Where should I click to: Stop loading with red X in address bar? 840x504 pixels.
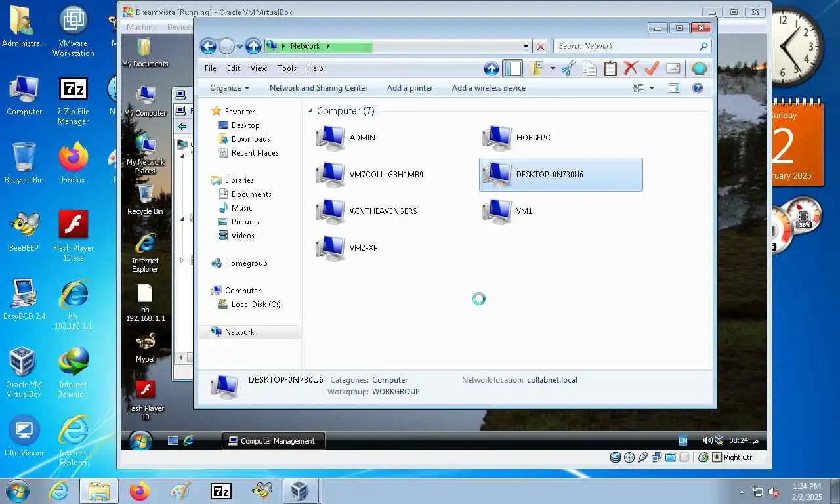[541, 47]
